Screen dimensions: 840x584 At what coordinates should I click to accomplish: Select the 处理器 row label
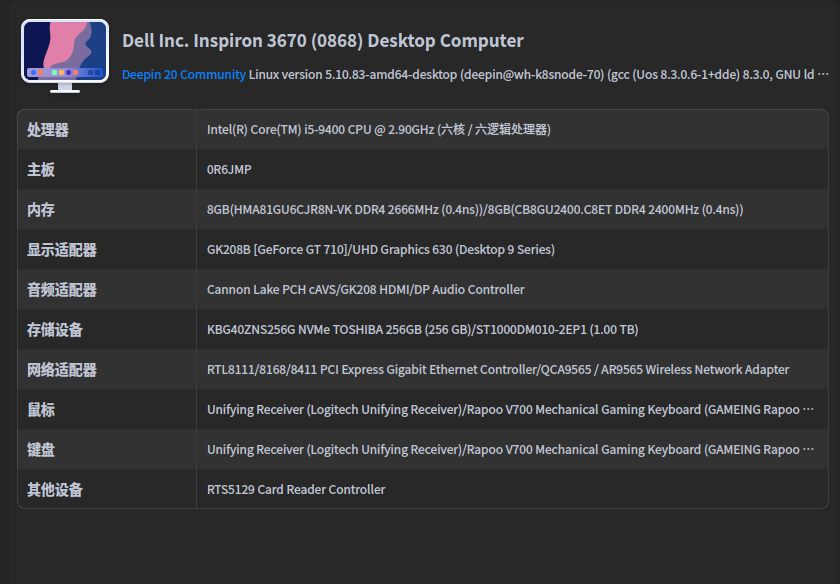click(48, 130)
